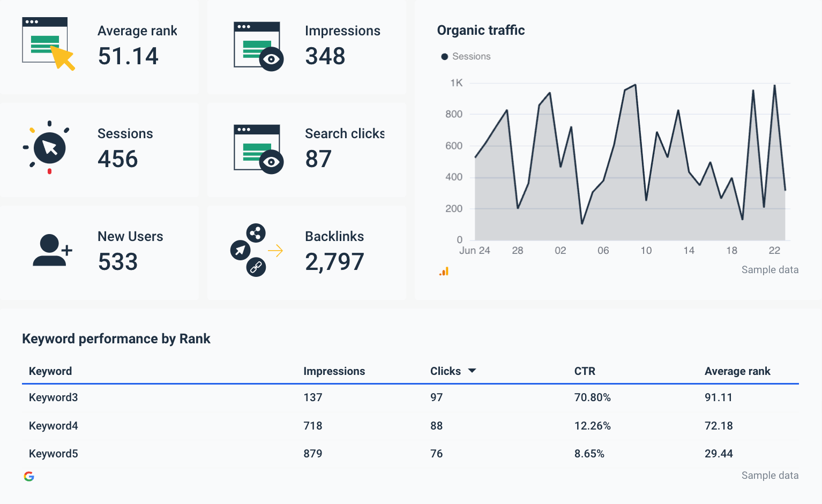Viewport: 822px width, 504px height.
Task: Click the New Users total 533
Action: point(118,262)
